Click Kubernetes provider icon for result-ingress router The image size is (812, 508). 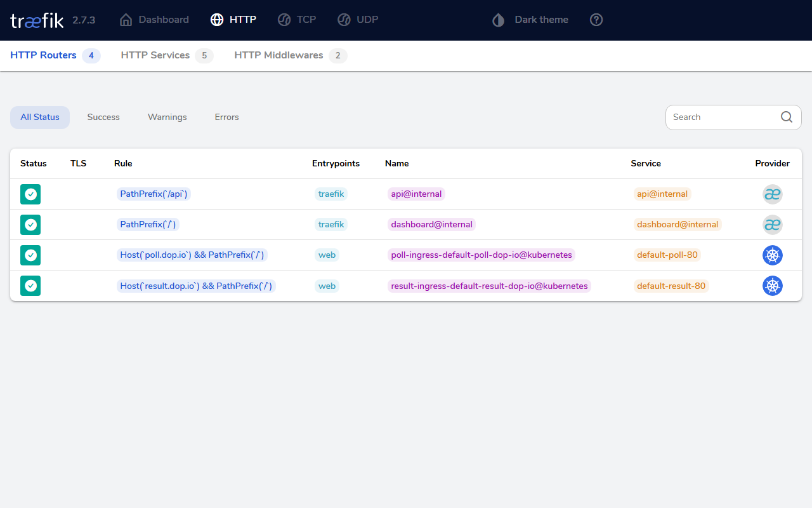772,286
